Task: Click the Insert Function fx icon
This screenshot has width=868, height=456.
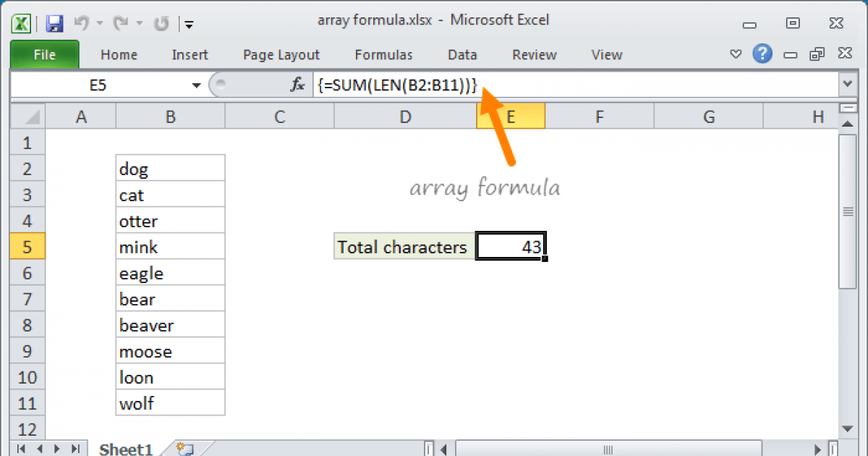Action: point(297,85)
